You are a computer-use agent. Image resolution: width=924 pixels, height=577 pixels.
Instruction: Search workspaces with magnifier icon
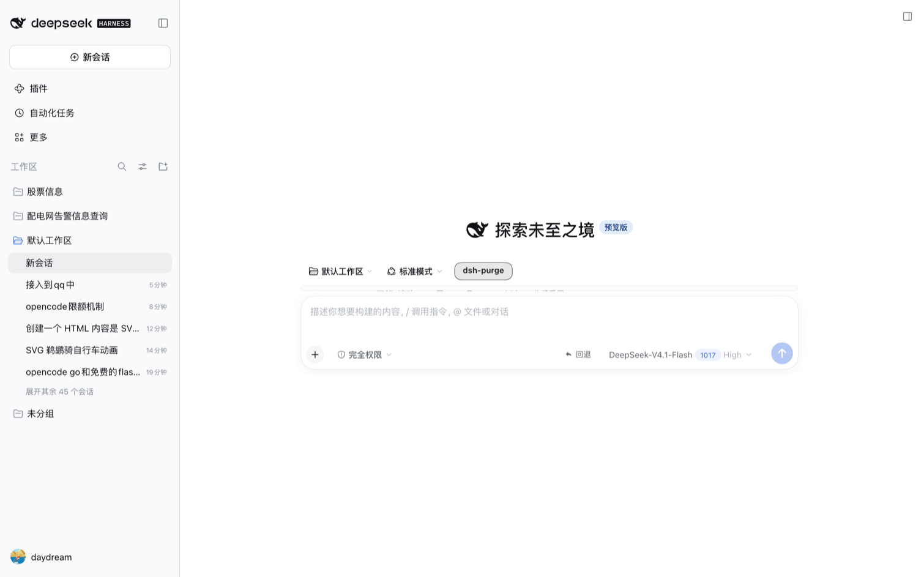coord(122,166)
